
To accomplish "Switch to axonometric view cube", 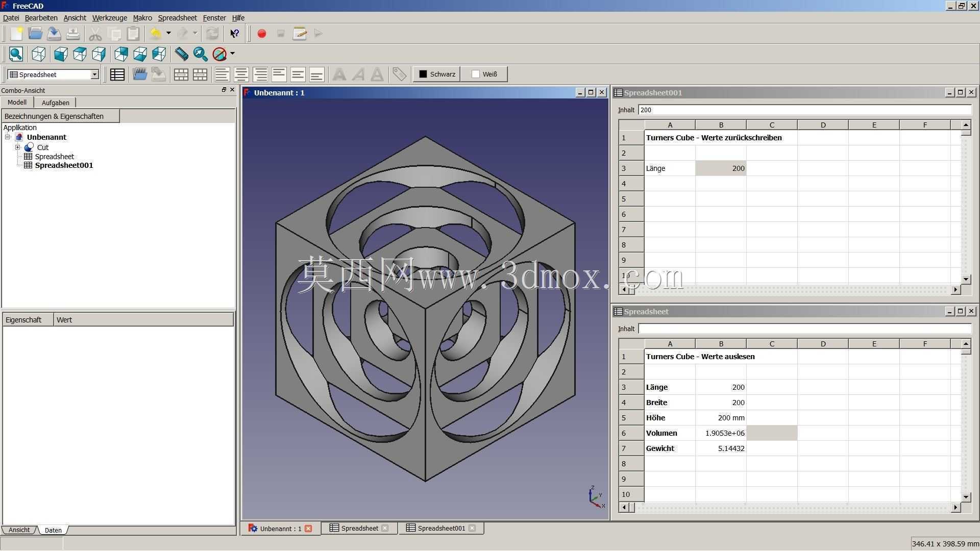I will tap(39, 54).
